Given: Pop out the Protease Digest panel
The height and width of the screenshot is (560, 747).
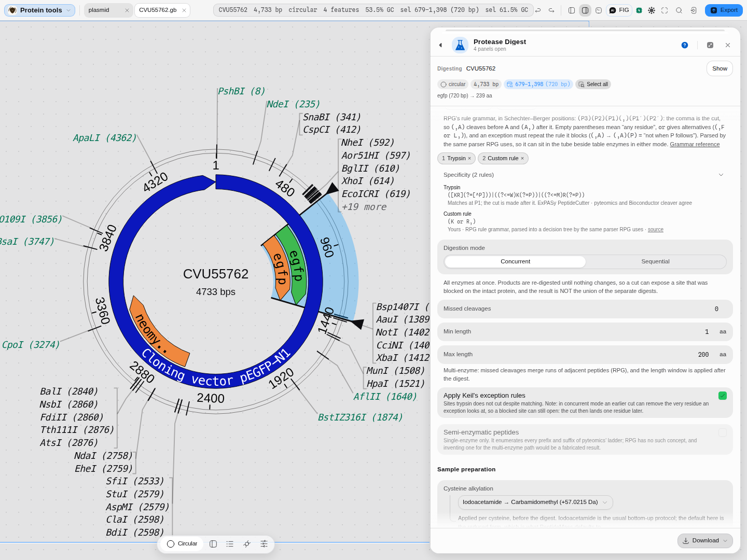Looking at the screenshot, I should point(710,45).
